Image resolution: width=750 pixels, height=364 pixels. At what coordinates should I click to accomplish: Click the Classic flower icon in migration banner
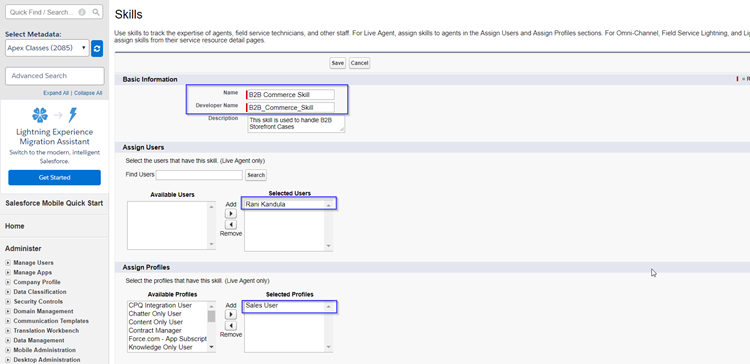[x=40, y=115]
